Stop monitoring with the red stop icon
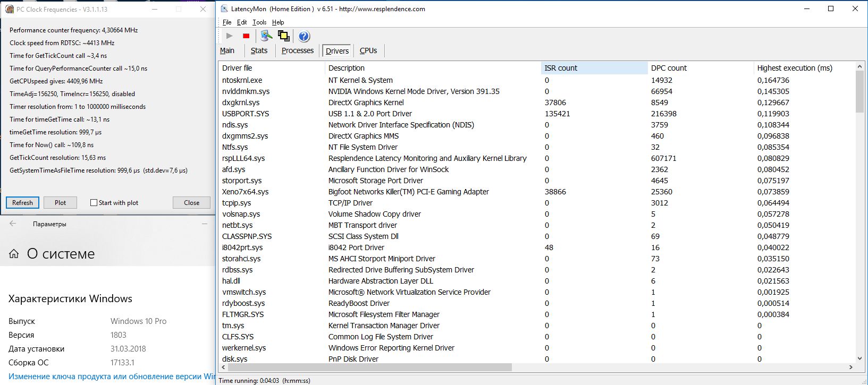This screenshot has height=385, width=868. tap(246, 36)
